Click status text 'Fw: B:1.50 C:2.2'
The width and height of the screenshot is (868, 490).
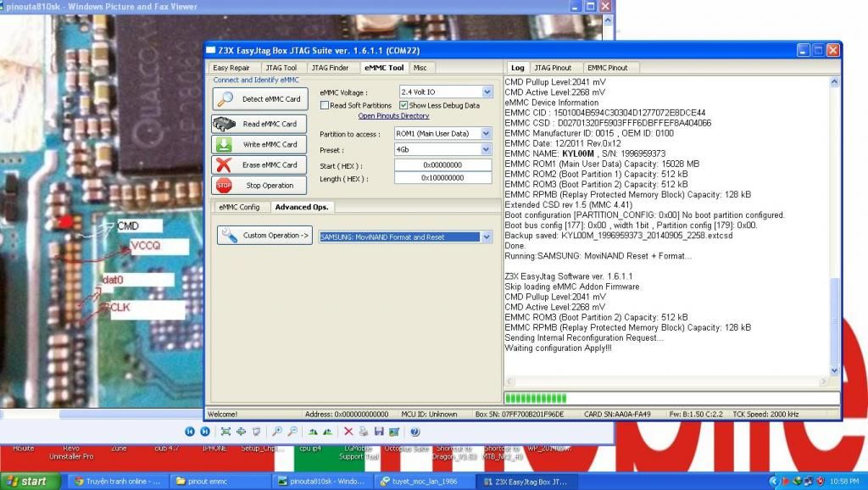[x=696, y=415]
